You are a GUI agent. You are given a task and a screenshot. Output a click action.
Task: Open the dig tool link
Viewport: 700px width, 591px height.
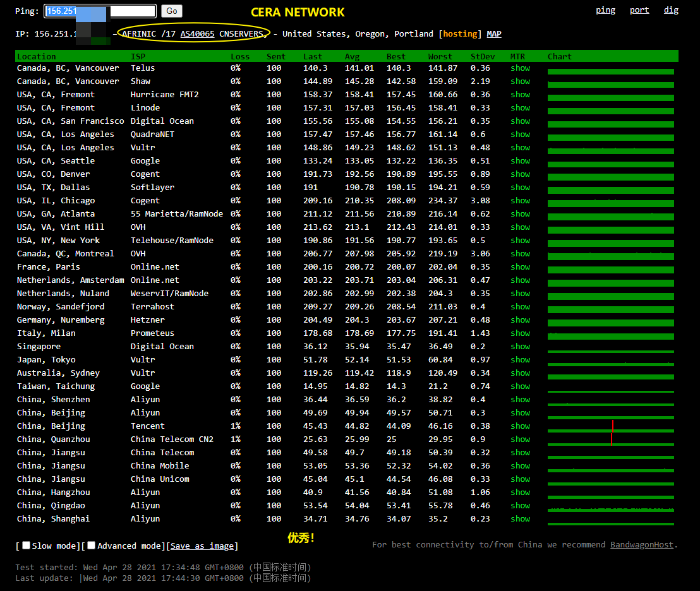point(671,10)
